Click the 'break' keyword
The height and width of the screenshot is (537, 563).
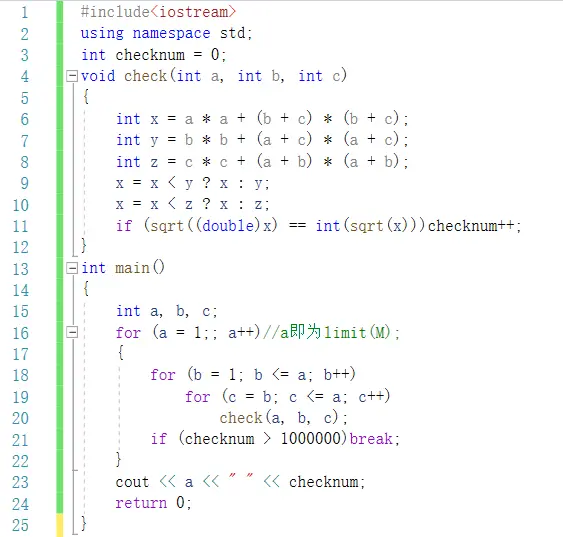371,439
